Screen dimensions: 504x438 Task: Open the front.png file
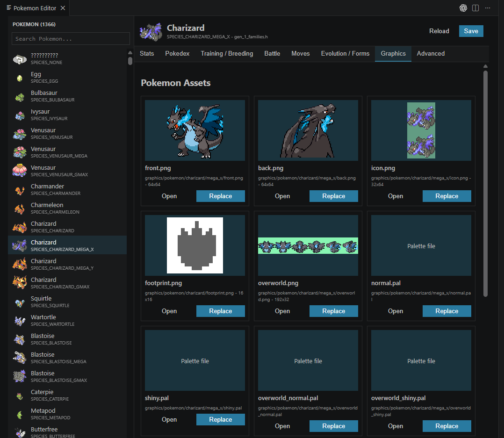pyautogui.click(x=169, y=196)
